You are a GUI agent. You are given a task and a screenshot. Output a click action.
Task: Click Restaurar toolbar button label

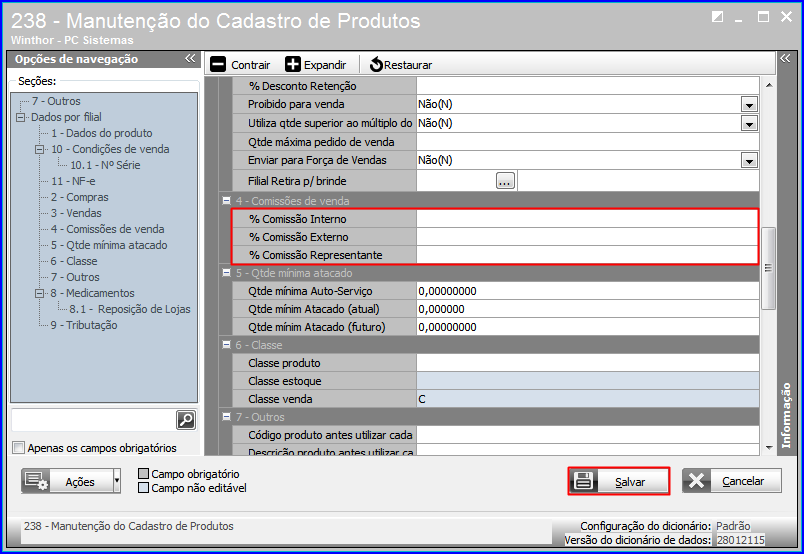tap(408, 65)
